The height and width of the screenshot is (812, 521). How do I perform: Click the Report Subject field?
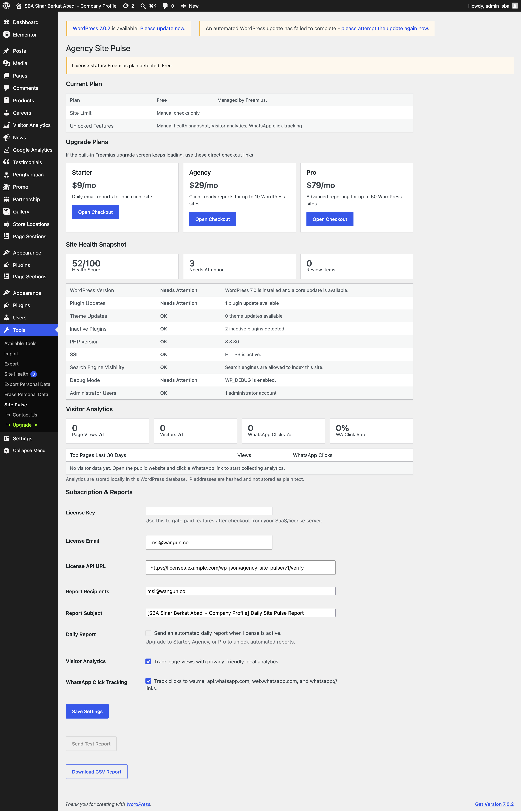(241, 613)
